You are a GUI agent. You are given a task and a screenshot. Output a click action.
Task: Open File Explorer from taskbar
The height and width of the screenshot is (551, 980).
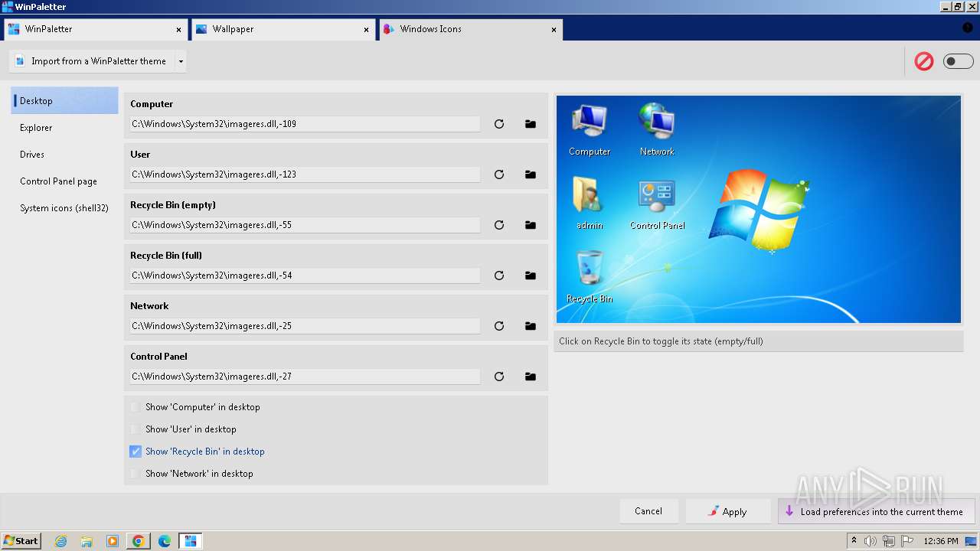[87, 541]
